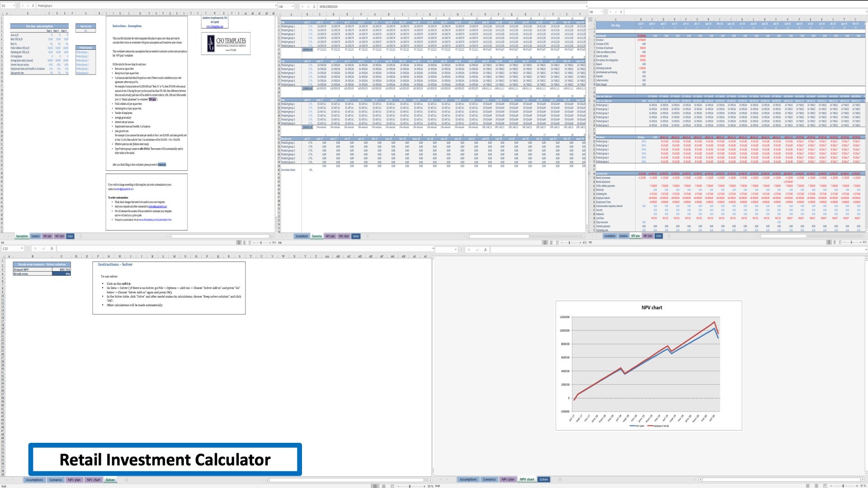Click the Break-even label cell in Solver sheet
The height and width of the screenshot is (488, 868).
coord(32,274)
